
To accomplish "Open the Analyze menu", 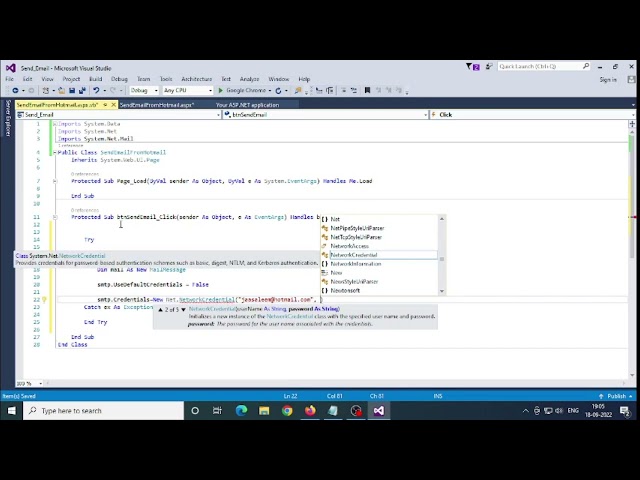I will click(249, 79).
